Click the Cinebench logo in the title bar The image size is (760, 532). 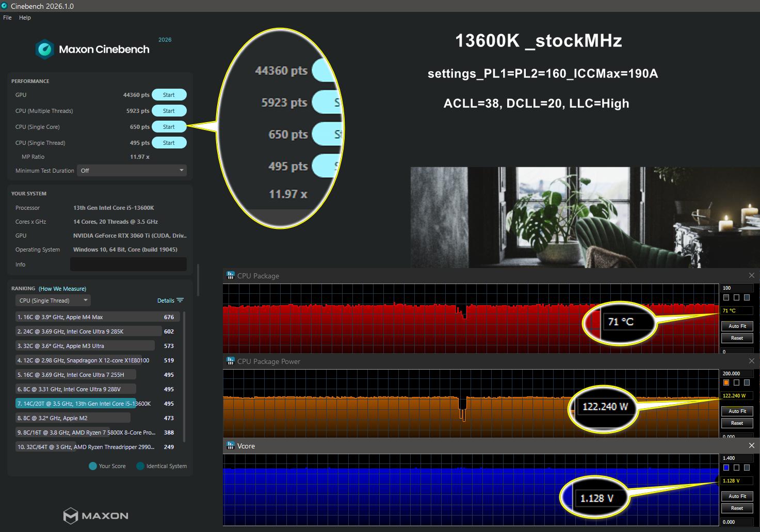coord(5,6)
